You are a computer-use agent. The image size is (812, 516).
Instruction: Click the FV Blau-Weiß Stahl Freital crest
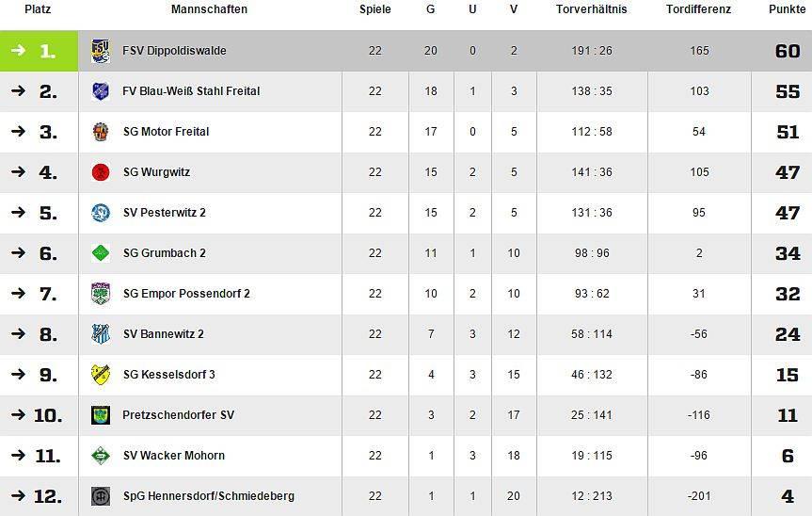pyautogui.click(x=101, y=91)
